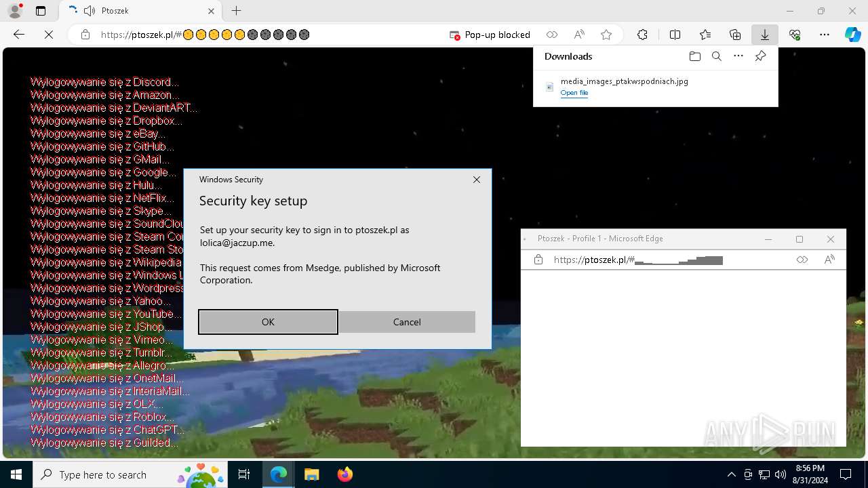The height and width of the screenshot is (488, 868).
Task: Click 'Wylogowywanie się z Allegro...' text
Action: coord(101,365)
